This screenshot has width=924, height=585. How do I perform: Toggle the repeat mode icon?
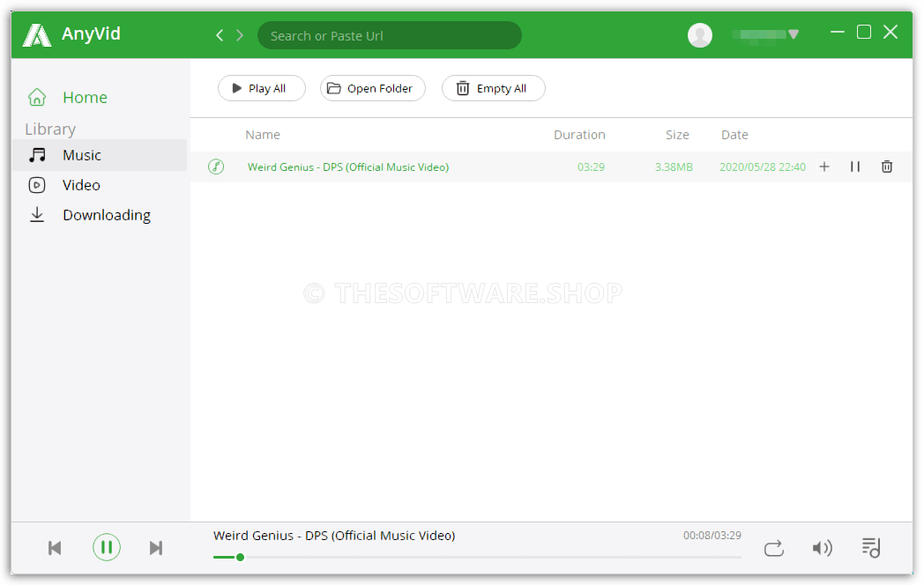[774, 549]
